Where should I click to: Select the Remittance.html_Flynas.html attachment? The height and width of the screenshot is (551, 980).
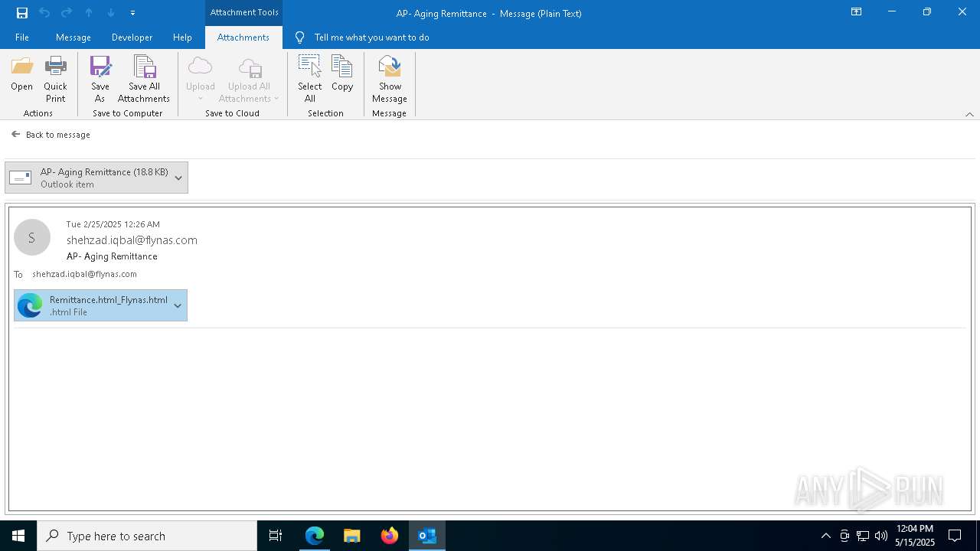[x=100, y=305]
